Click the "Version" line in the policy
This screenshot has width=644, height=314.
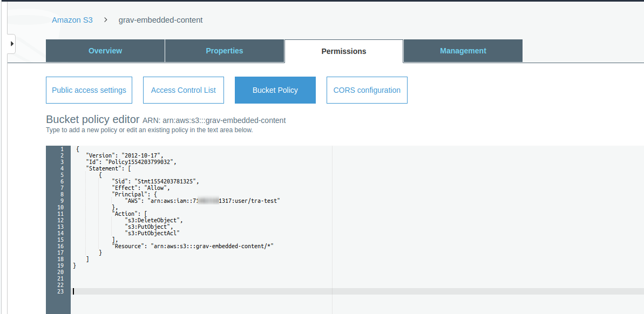pos(125,155)
